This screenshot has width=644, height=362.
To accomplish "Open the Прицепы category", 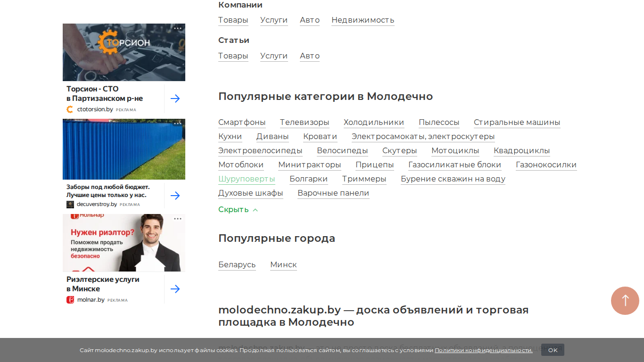I will (375, 165).
